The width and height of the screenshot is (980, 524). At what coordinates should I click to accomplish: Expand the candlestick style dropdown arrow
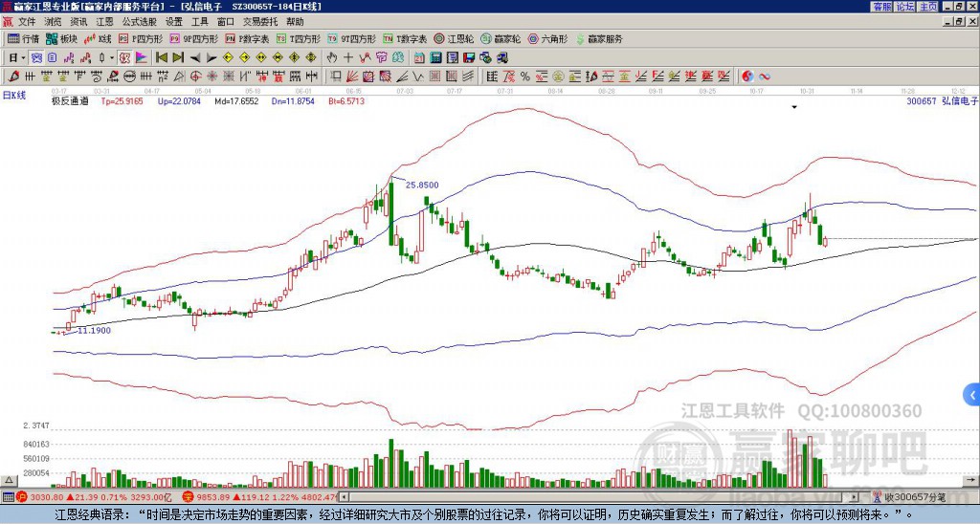(x=112, y=57)
